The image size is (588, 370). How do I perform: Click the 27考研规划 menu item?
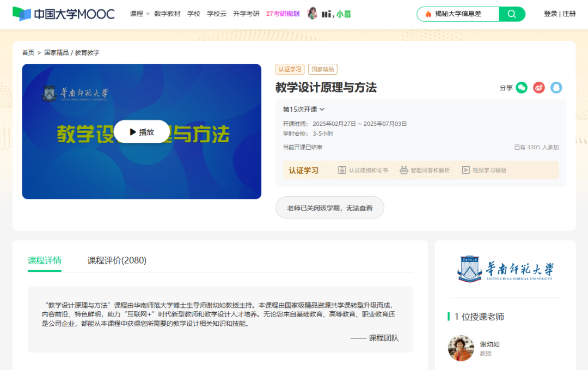tap(283, 14)
